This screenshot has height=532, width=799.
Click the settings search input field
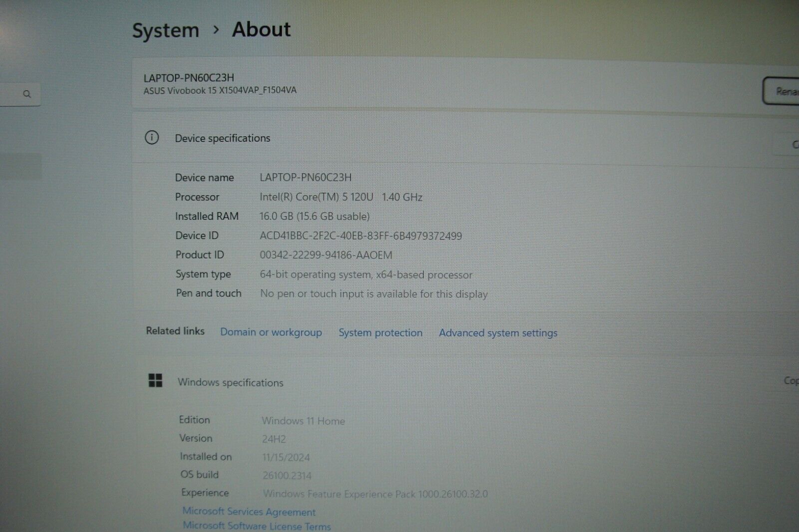pyautogui.click(x=20, y=94)
